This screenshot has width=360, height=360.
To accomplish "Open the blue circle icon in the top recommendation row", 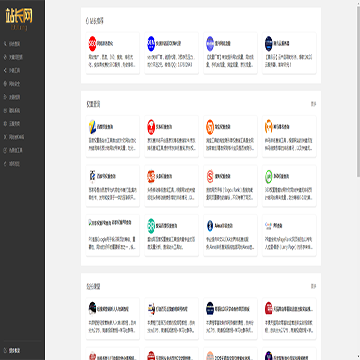I will pyautogui.click(x=151, y=43).
